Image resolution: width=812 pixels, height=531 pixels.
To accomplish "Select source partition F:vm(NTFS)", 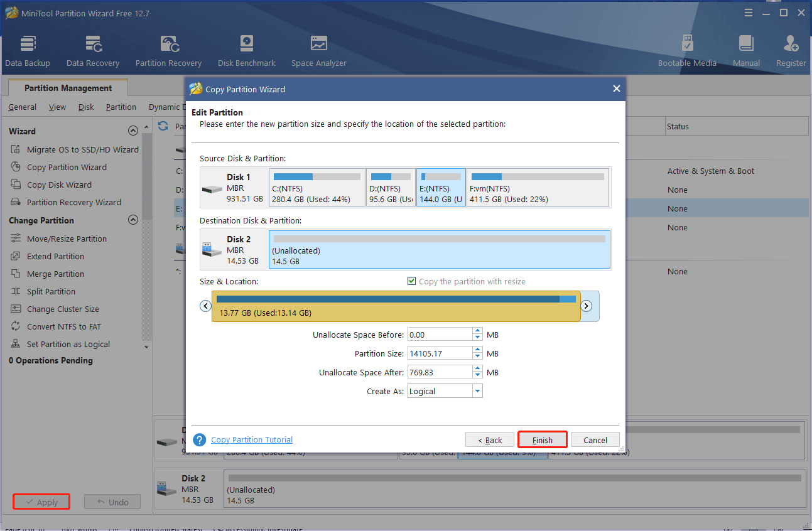I will coord(538,187).
